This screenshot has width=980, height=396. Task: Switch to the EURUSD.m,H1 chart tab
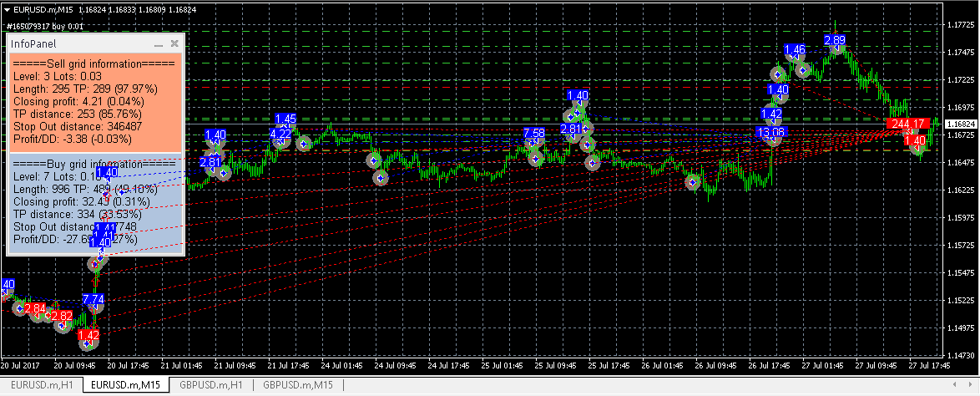[x=41, y=385]
